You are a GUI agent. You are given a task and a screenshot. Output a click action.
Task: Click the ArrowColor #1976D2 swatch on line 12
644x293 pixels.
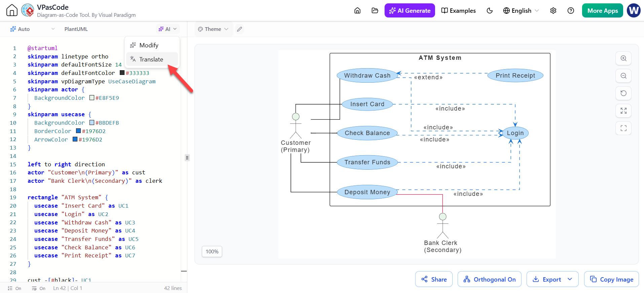pyautogui.click(x=75, y=139)
